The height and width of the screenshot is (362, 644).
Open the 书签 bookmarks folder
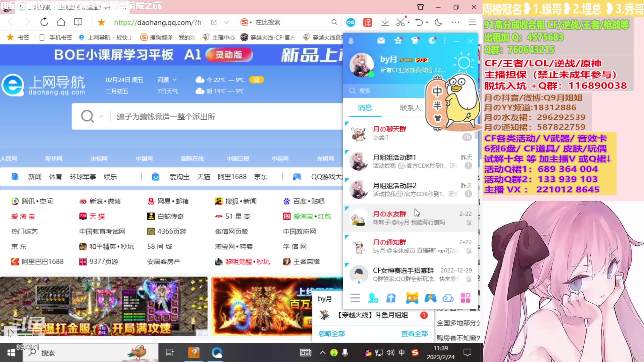[x=18, y=38]
